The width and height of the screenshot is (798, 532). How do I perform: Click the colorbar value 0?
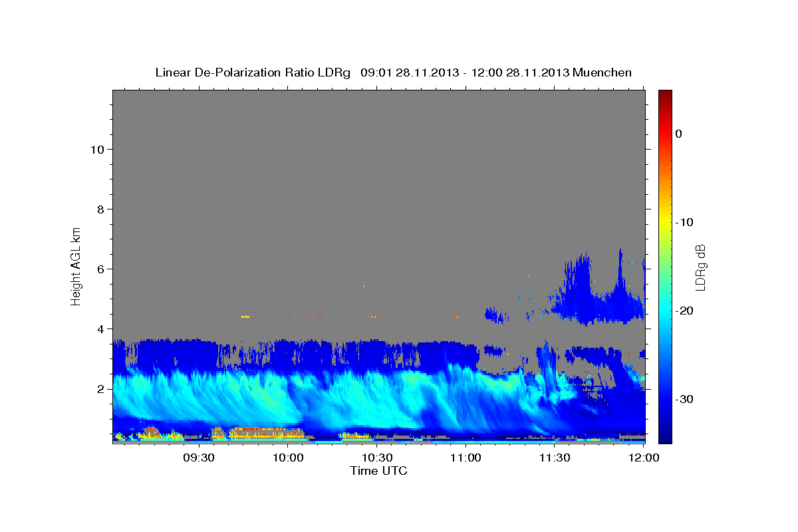(678, 134)
